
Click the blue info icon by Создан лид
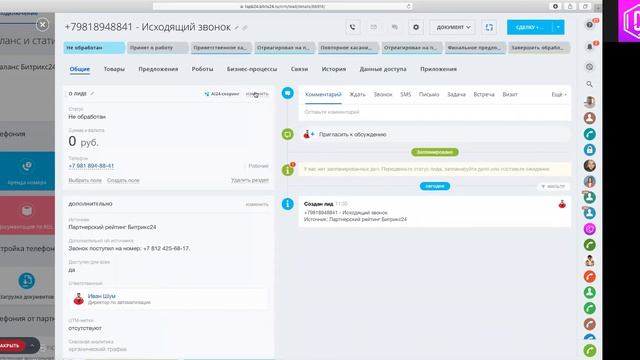(x=287, y=204)
